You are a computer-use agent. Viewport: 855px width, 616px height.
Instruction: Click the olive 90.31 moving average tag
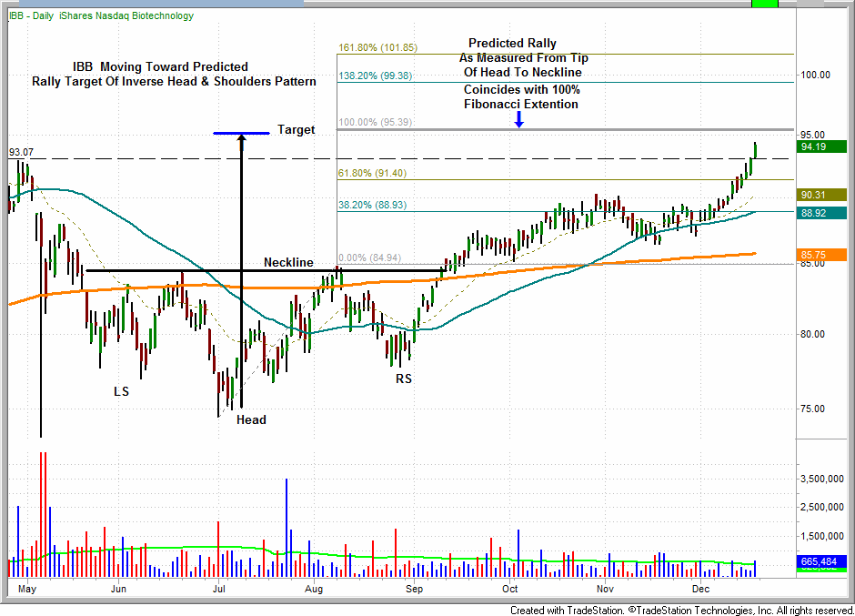(x=821, y=195)
